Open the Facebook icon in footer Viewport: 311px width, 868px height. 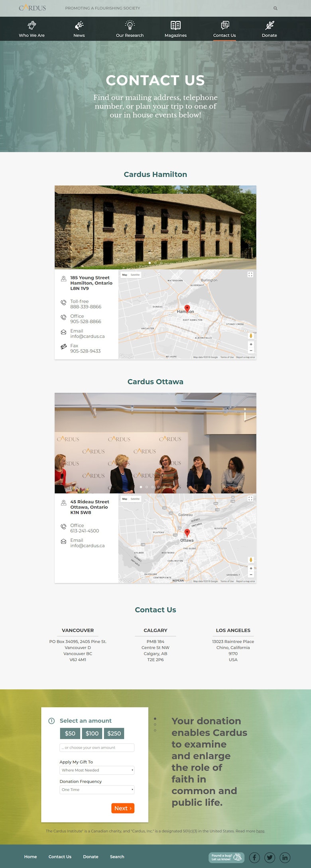click(254, 857)
